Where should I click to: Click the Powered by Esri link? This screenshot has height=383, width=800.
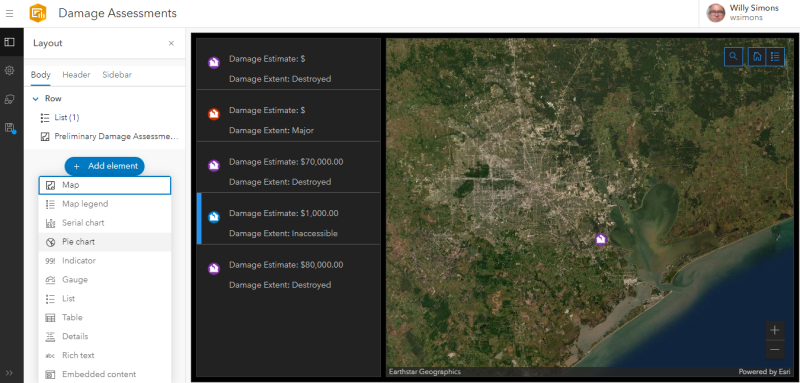pos(764,372)
